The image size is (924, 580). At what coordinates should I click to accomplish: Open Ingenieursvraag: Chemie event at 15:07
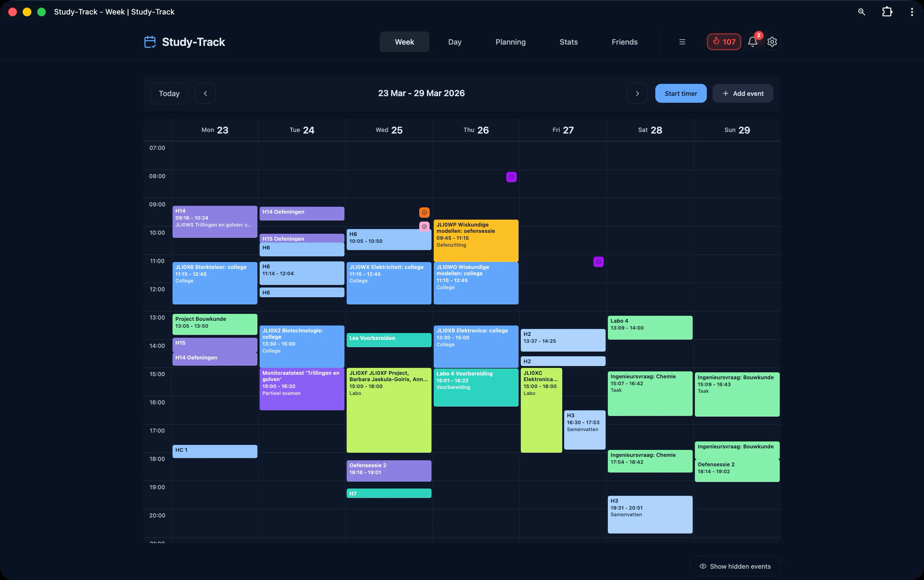pyautogui.click(x=650, y=394)
